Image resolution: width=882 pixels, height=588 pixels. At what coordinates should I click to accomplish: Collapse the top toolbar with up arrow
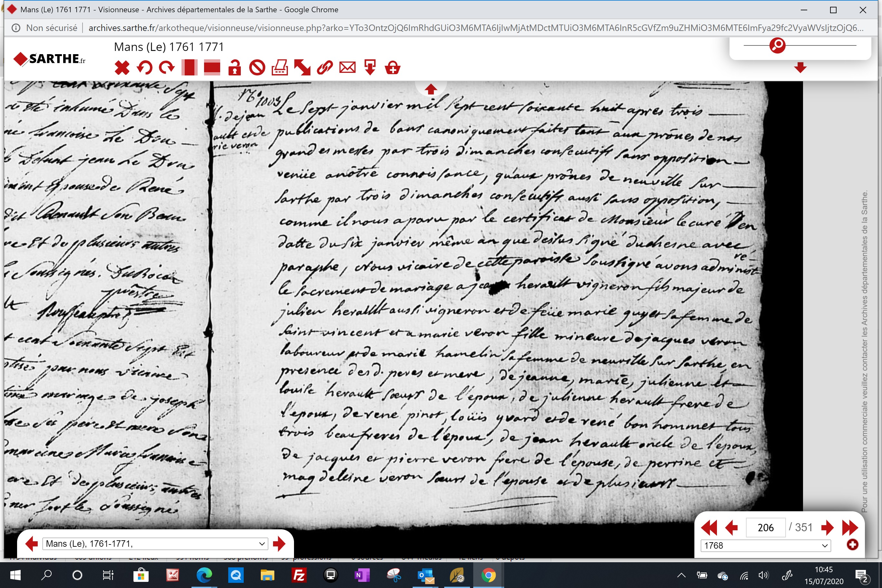(431, 89)
